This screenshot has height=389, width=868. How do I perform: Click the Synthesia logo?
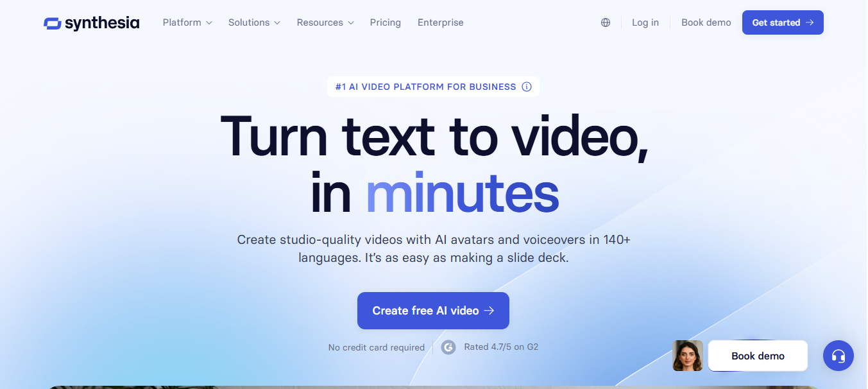click(92, 22)
